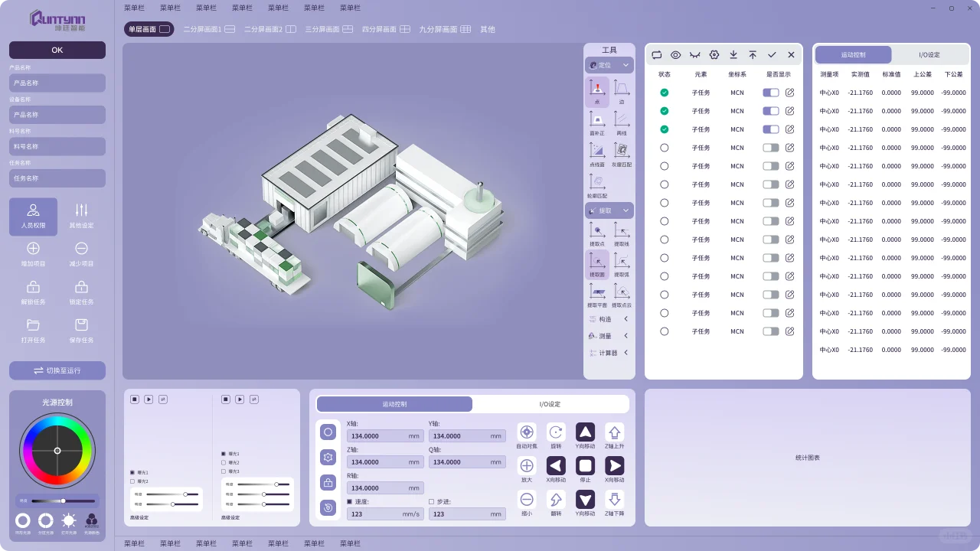
Task: Switch to 九分屏画面 layout tab
Action: pos(445,29)
